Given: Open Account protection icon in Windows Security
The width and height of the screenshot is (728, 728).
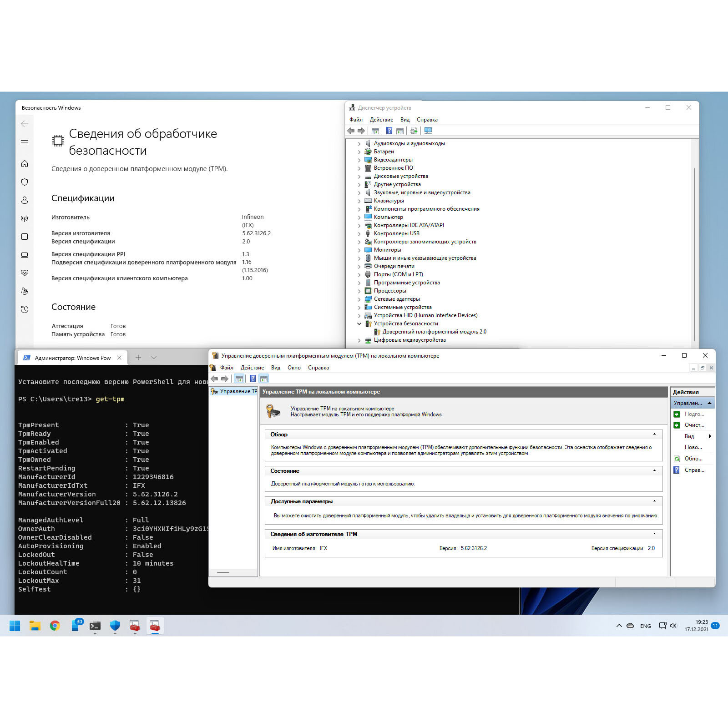Looking at the screenshot, I should [x=25, y=200].
